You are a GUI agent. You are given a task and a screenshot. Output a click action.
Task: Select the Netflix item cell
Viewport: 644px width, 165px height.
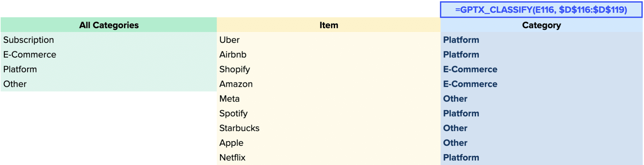[x=329, y=158]
